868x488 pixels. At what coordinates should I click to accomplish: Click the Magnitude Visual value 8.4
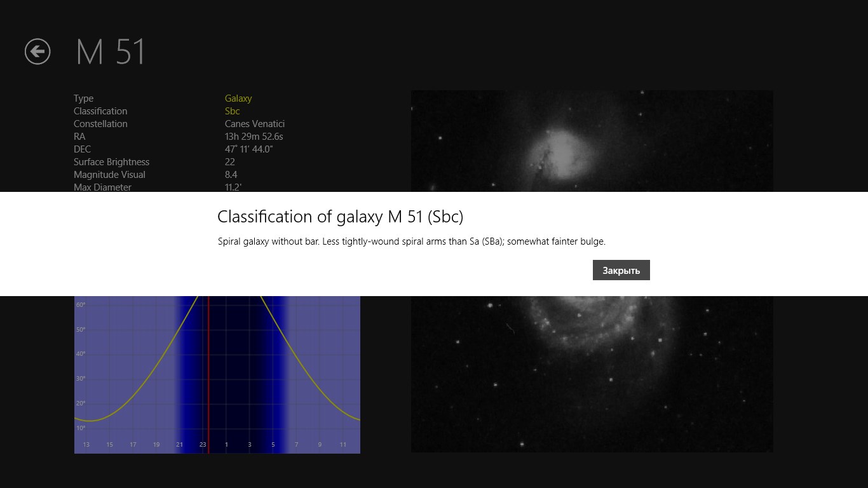click(x=231, y=175)
